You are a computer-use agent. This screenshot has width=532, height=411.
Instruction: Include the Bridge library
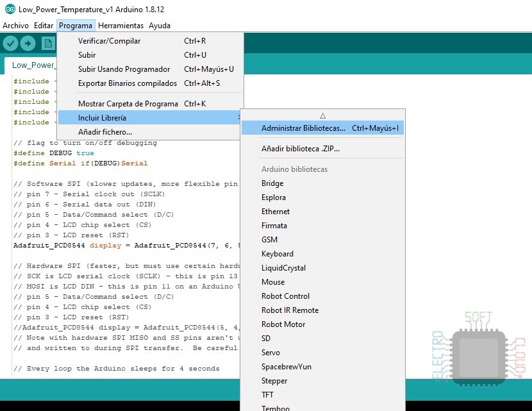click(322, 183)
